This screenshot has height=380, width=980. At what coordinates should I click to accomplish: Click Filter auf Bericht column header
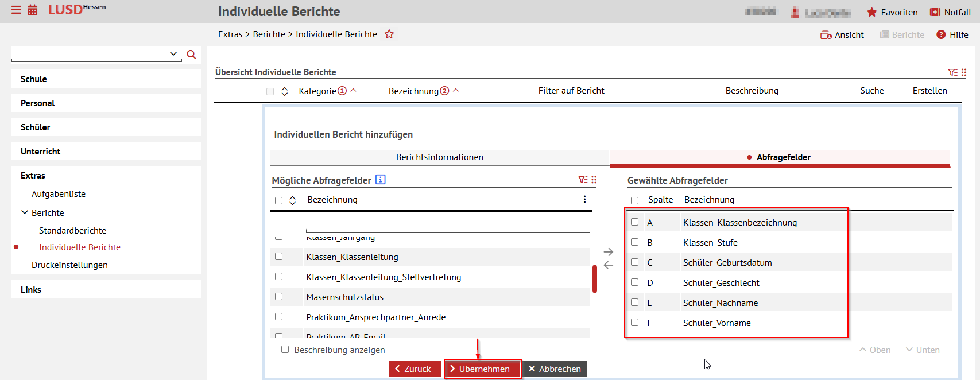pos(571,91)
